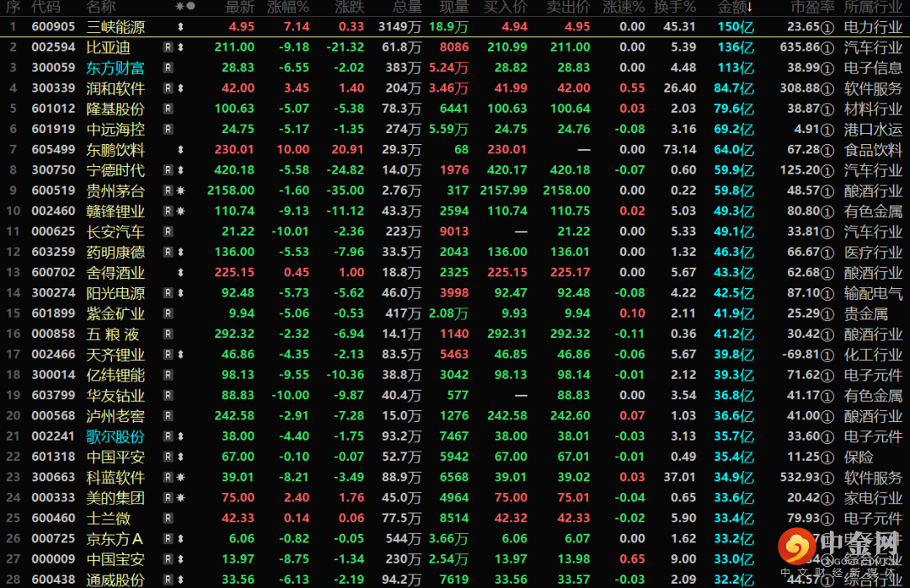Sort by the 所属行业 column header

click(874, 7)
